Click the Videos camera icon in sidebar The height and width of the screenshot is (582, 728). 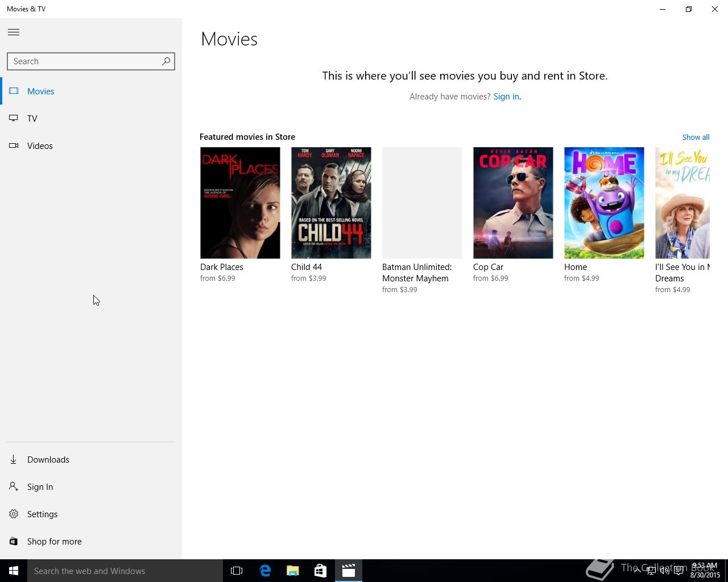(x=14, y=145)
